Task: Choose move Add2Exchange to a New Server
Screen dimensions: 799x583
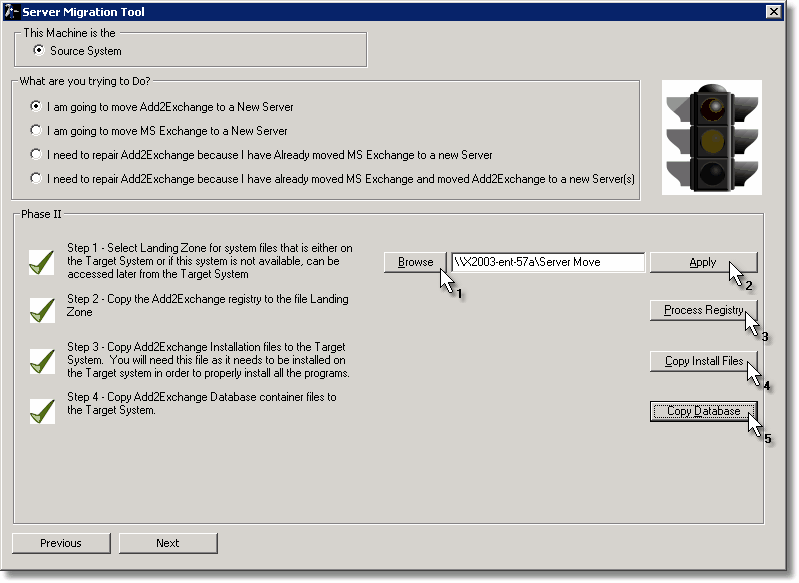Action: [36, 107]
